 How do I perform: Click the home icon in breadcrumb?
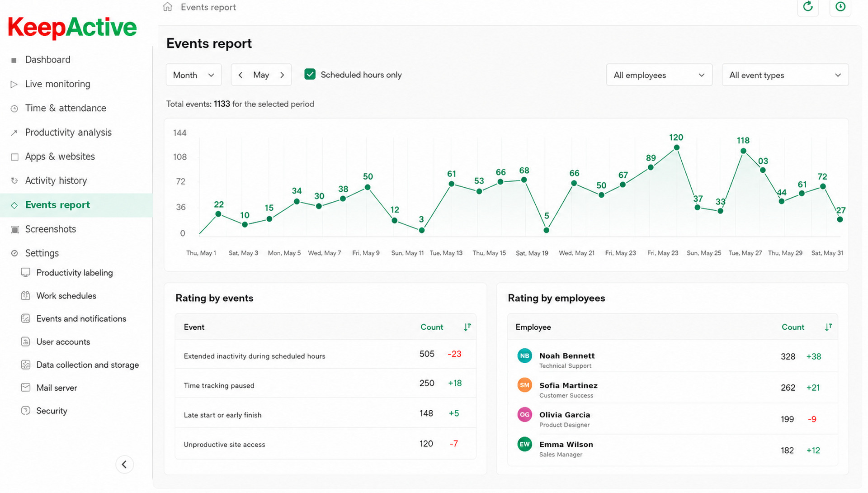click(x=168, y=7)
